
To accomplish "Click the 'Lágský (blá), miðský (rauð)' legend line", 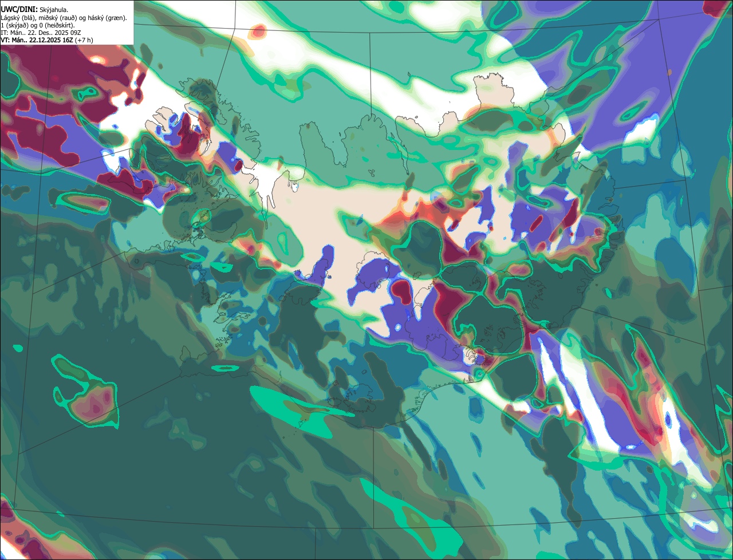I will [64, 18].
